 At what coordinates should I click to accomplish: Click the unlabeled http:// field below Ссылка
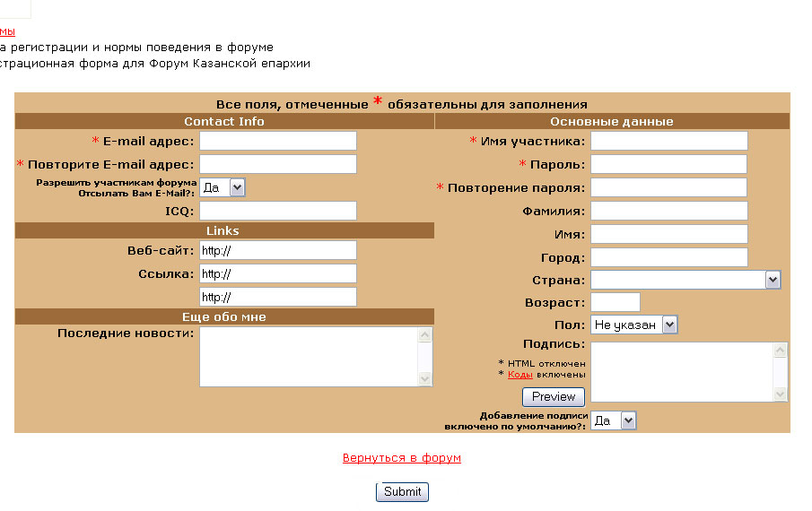coord(278,297)
